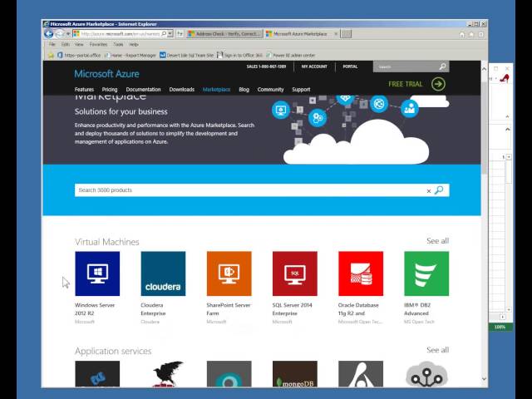
Task: Open Oracle Database 11g R2 tile
Action: coord(361,273)
